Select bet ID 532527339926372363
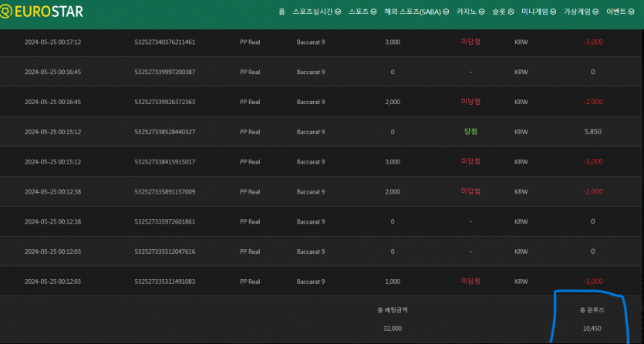 165,102
